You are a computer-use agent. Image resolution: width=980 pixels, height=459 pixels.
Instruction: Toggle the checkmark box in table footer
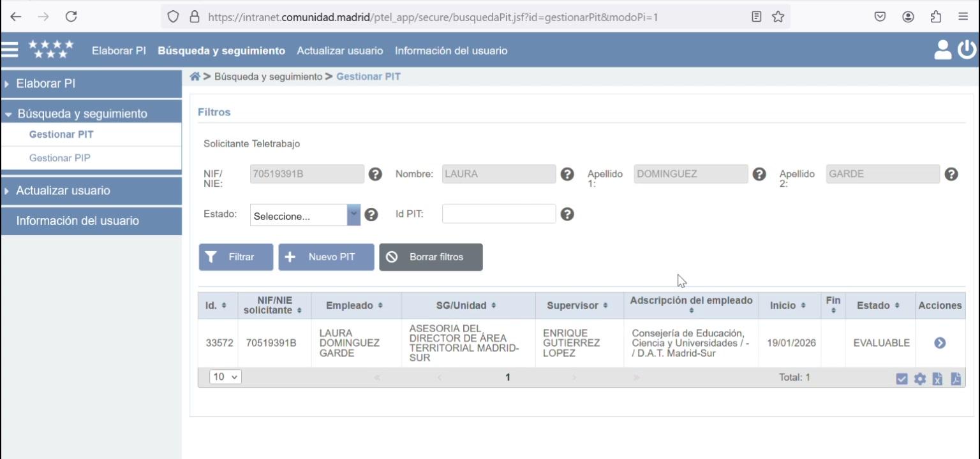902,379
